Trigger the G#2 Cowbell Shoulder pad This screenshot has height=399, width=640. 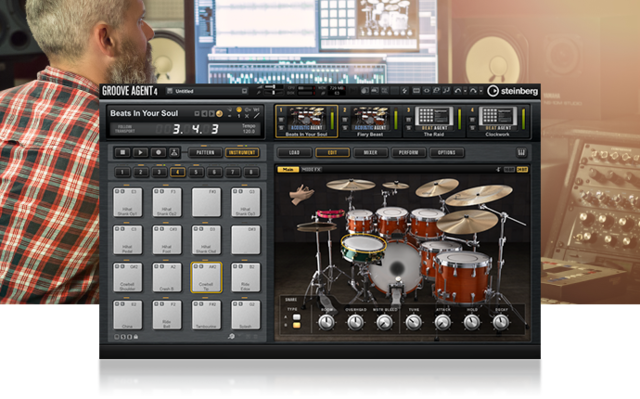127,277
